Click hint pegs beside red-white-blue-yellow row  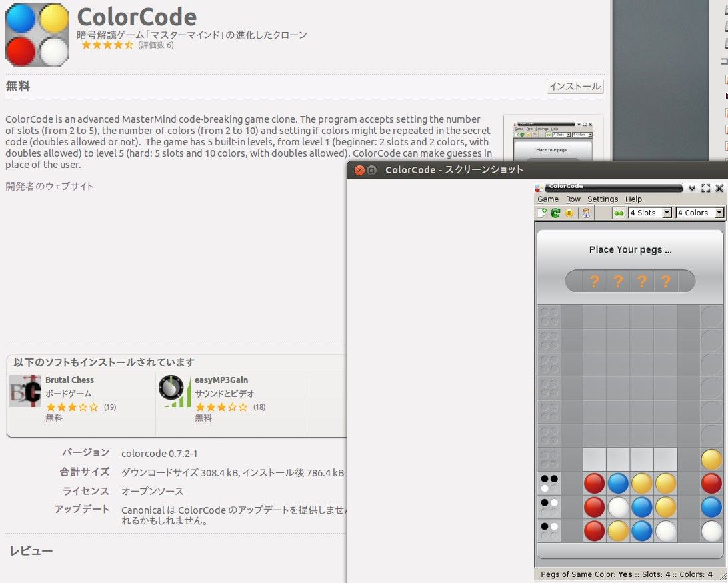tap(549, 507)
